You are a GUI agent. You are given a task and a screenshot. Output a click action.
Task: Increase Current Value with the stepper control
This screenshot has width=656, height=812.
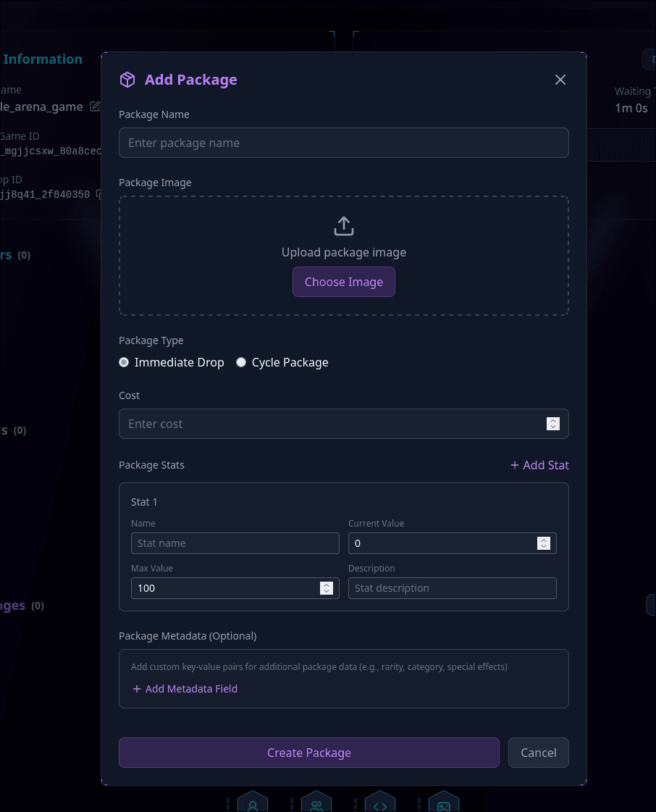tap(543, 543)
